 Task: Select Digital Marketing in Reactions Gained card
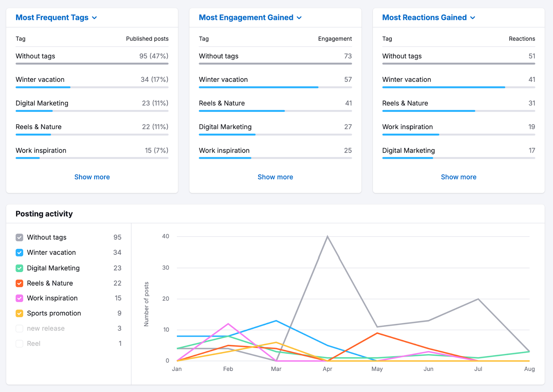(x=459, y=152)
